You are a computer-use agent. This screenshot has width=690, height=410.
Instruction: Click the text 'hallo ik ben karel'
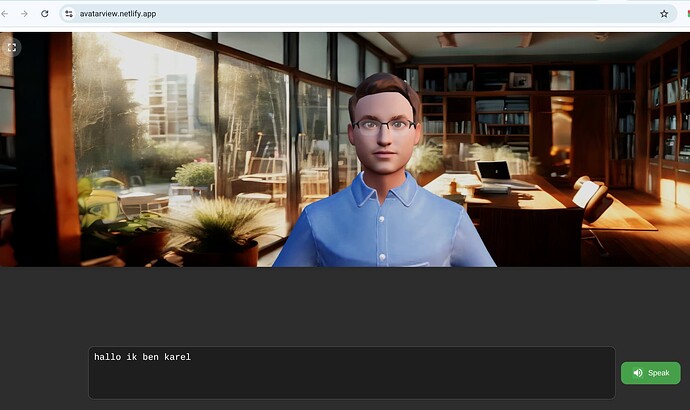coord(142,357)
